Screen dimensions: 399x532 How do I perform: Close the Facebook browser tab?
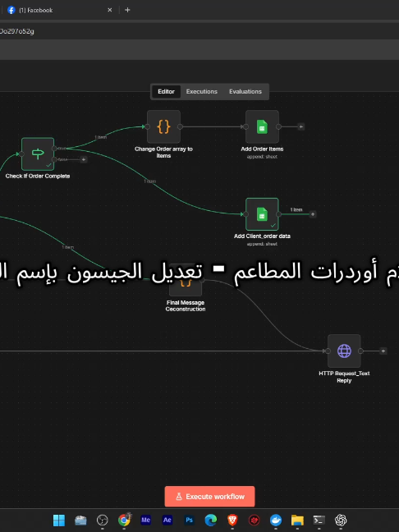click(109, 10)
